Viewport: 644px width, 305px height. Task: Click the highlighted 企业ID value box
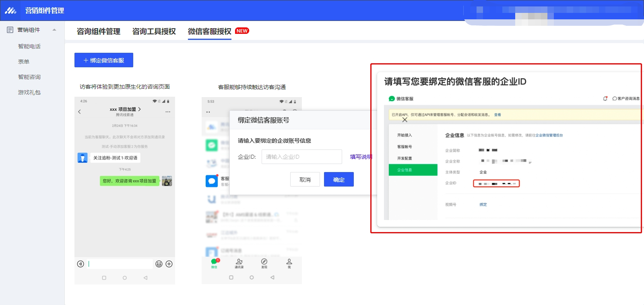coord(496,184)
